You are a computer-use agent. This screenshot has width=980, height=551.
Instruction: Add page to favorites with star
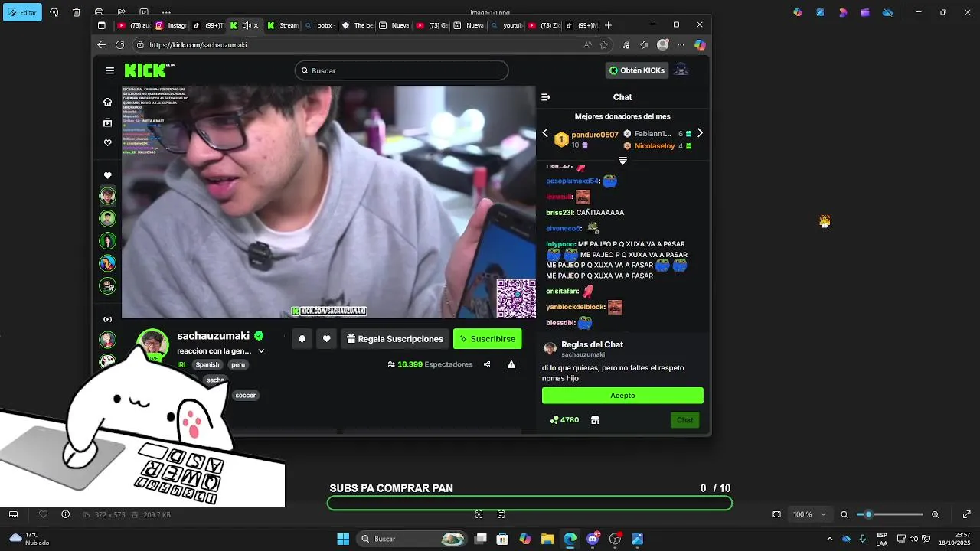pos(604,44)
